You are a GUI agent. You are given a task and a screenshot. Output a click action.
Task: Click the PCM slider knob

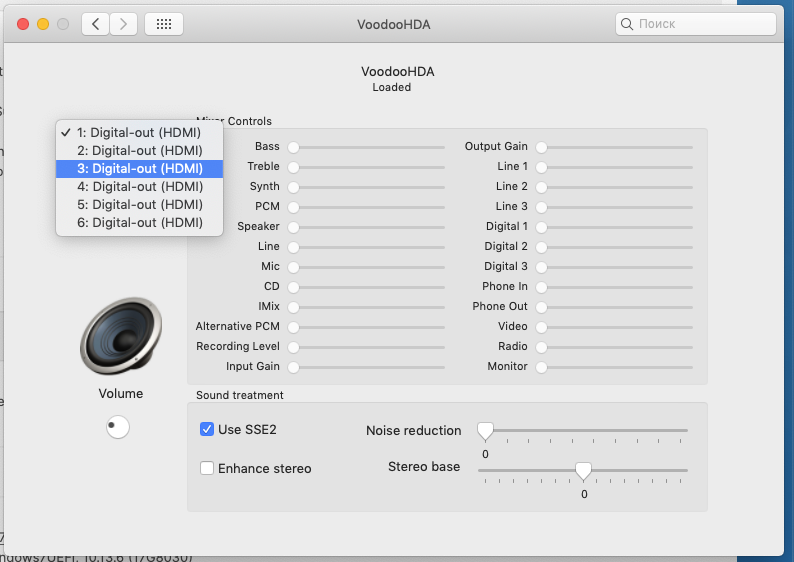pos(293,207)
